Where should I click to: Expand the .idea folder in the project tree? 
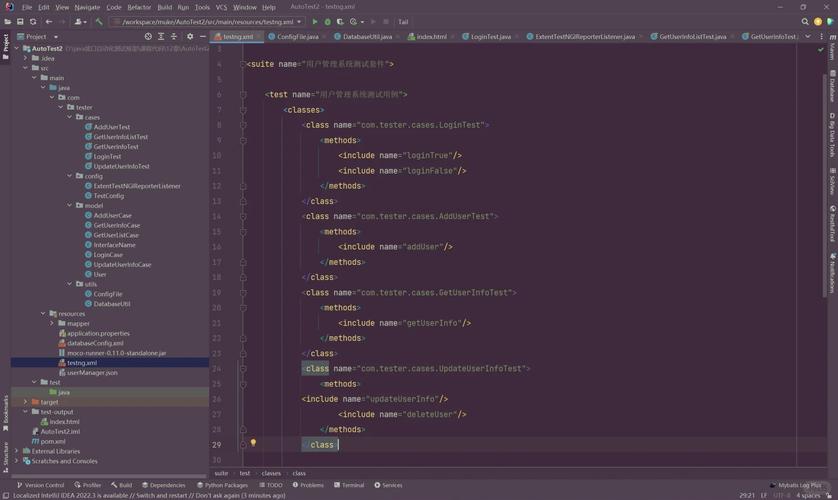point(25,58)
